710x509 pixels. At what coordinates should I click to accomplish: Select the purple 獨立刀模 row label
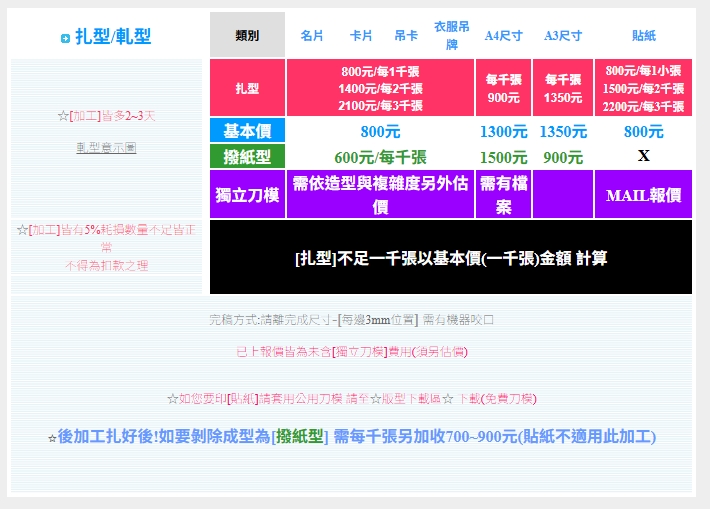click(x=247, y=194)
